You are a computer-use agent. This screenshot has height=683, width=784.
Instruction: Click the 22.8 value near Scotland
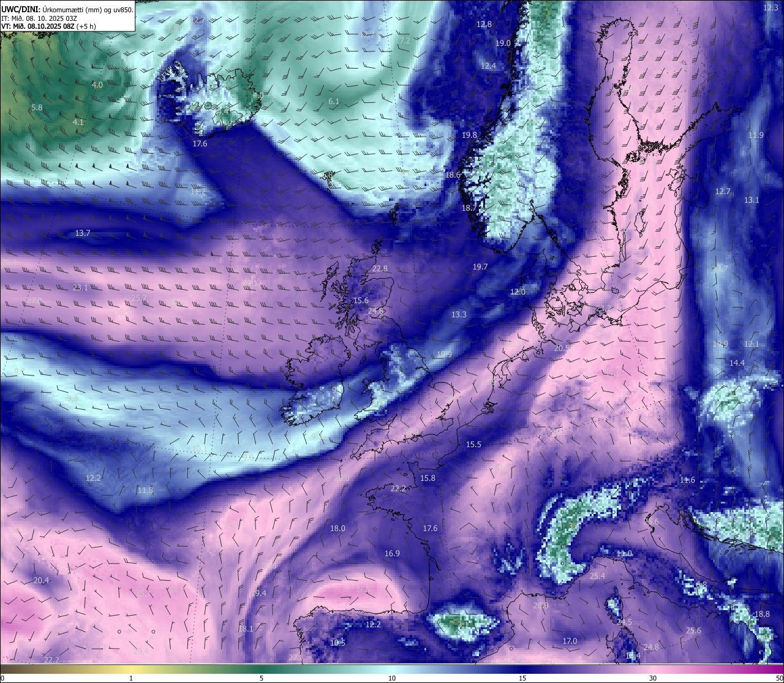[380, 268]
